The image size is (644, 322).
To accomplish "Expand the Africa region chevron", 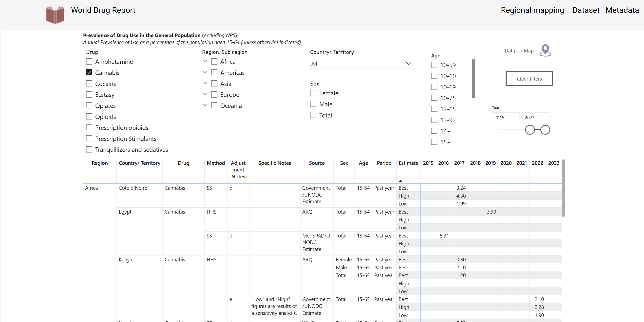I will point(205,61).
